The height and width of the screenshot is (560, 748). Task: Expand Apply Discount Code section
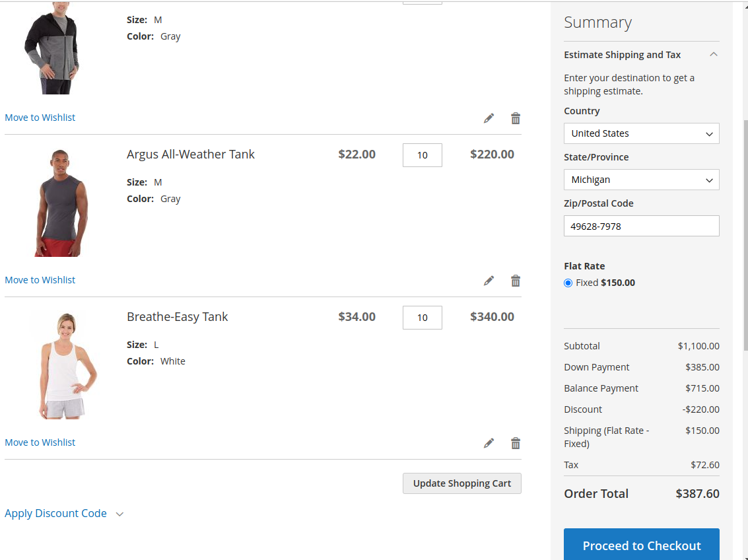coord(63,514)
